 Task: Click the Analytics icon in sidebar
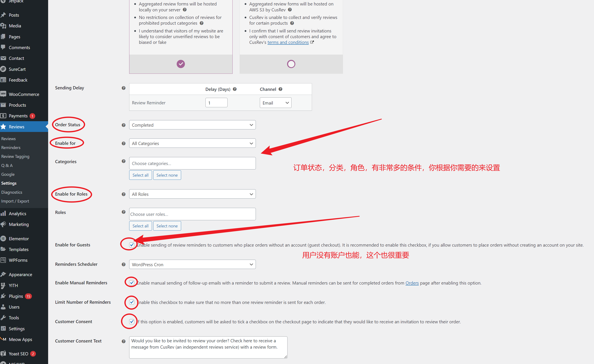[x=3, y=214]
